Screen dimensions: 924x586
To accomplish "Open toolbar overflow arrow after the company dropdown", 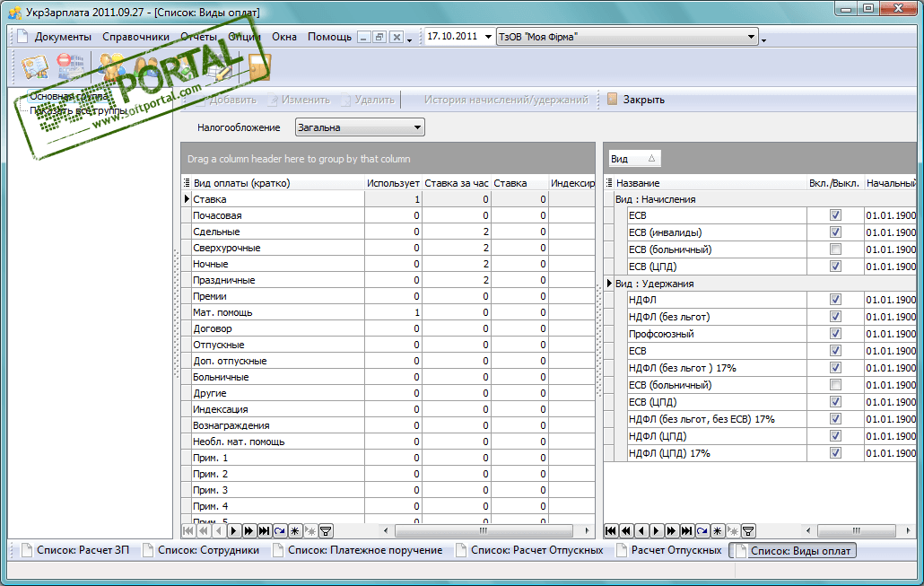I will 763,40.
